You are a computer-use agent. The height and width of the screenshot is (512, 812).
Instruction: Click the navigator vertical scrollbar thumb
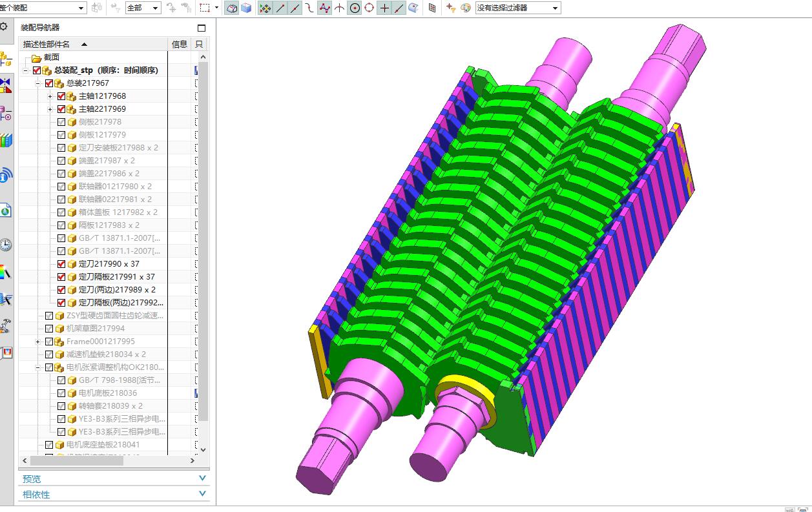(203, 241)
